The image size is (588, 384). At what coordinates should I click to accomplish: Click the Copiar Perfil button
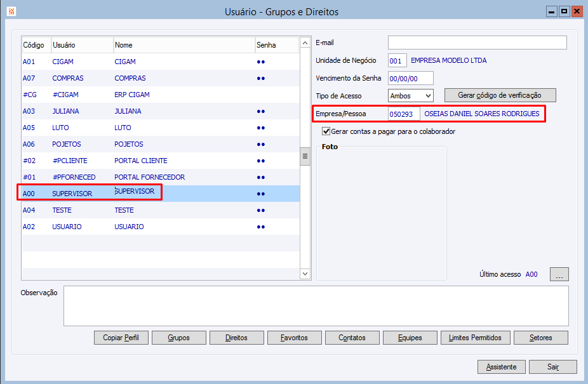(121, 338)
